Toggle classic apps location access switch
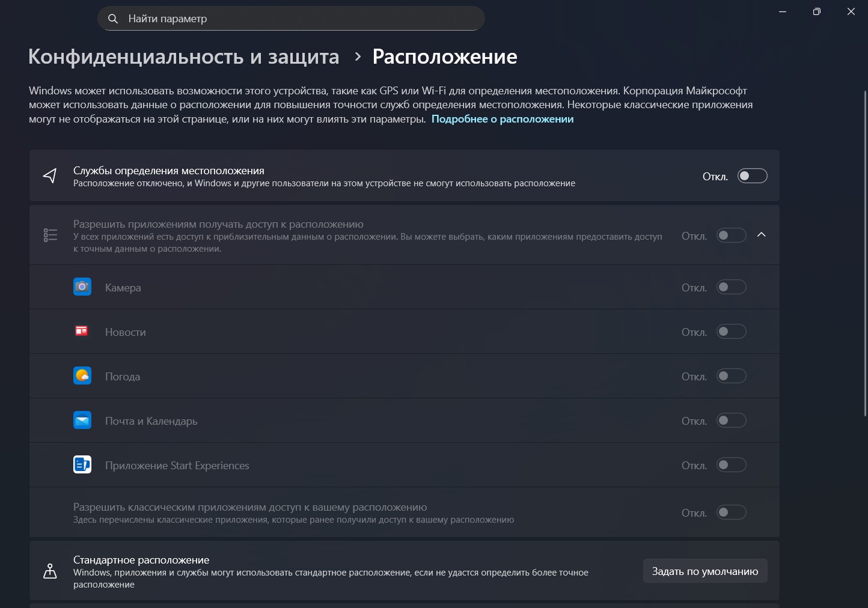Screen dimensions: 868x608 (x=731, y=512)
